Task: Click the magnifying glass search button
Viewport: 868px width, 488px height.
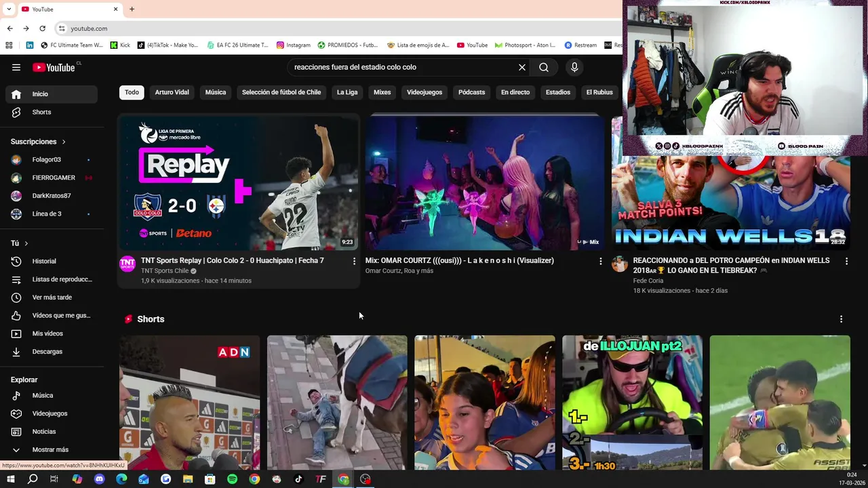Action: pyautogui.click(x=544, y=67)
